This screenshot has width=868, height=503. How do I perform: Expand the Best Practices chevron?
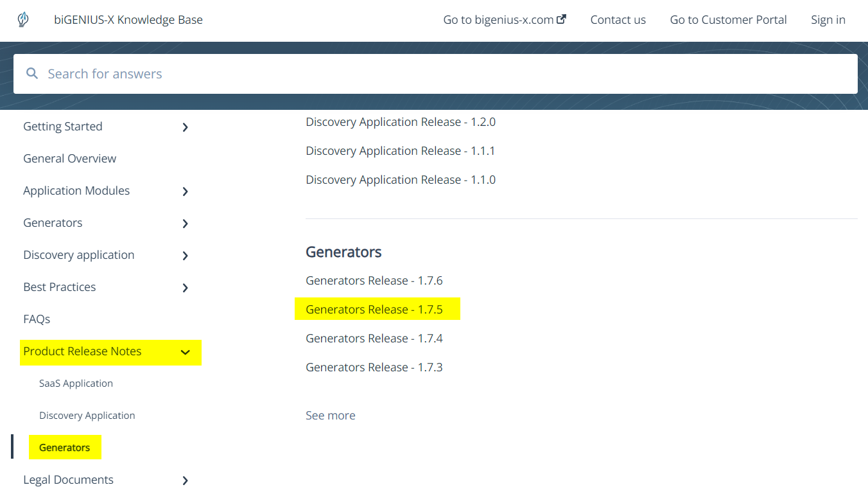(x=186, y=288)
